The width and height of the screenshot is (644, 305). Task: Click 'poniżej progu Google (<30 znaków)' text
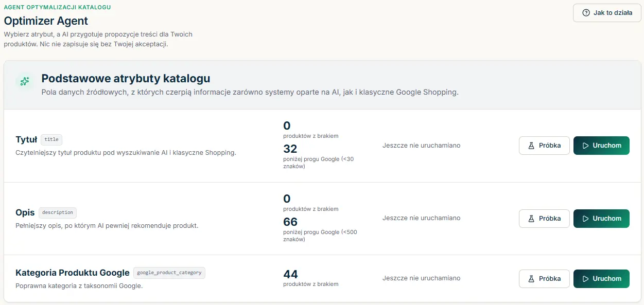pyautogui.click(x=318, y=163)
